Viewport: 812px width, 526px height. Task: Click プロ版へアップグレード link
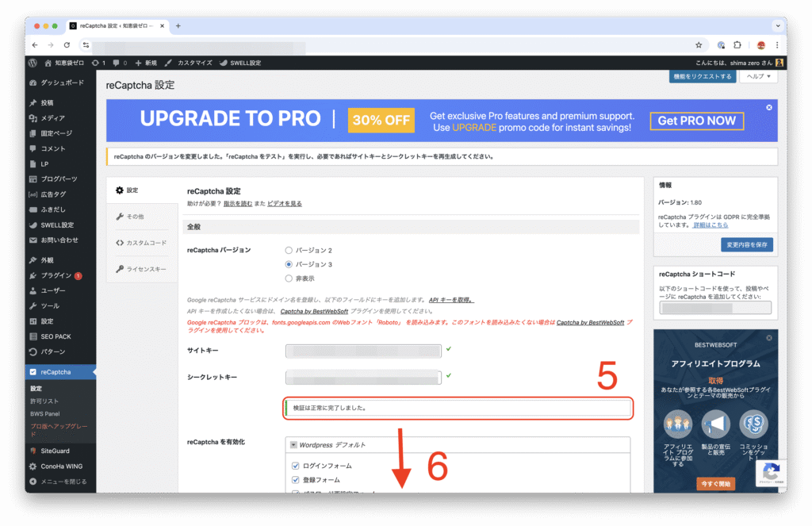click(x=59, y=430)
